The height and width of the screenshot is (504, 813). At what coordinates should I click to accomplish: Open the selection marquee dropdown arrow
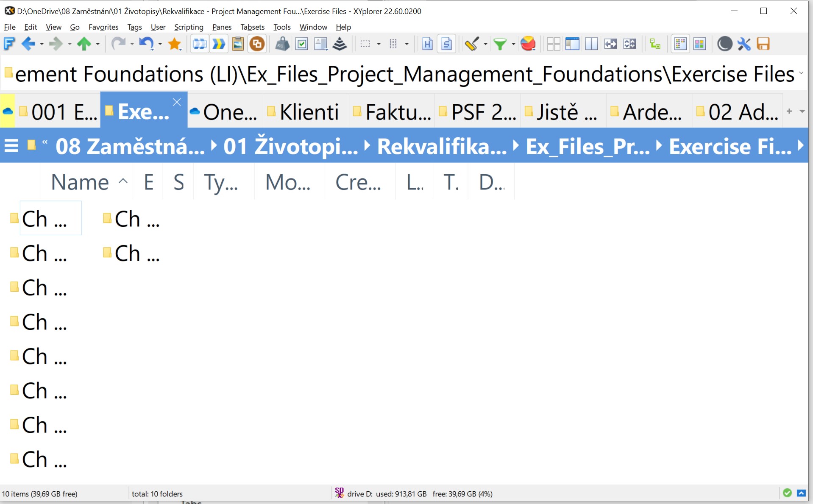[379, 45]
